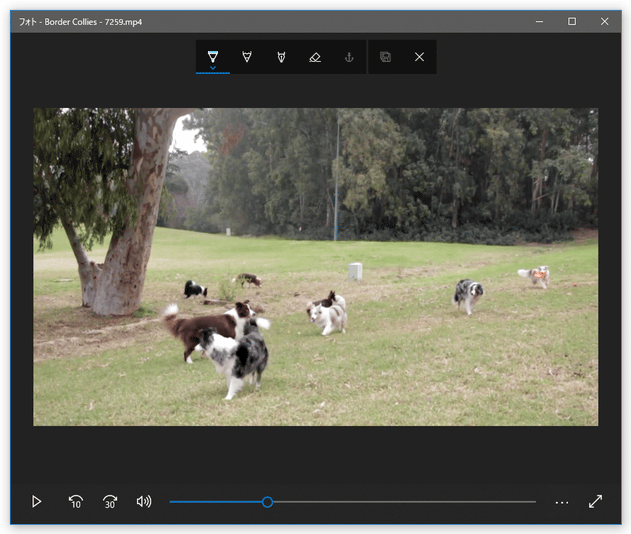
Task: Save the drawing with the save icon
Action: 385,57
